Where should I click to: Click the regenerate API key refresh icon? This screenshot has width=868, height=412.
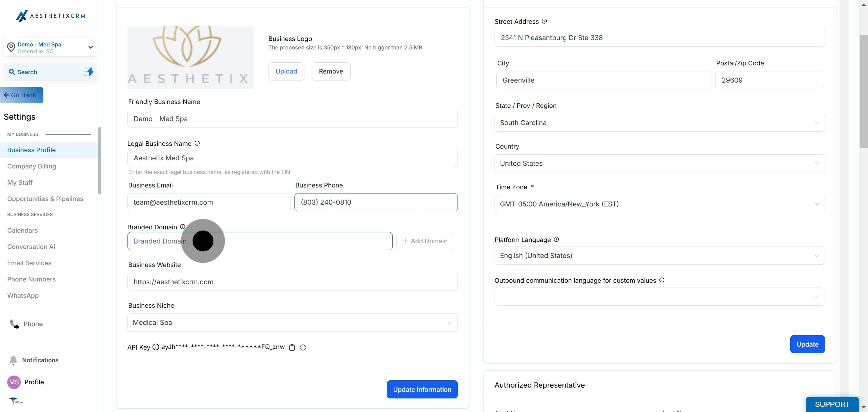click(x=303, y=347)
